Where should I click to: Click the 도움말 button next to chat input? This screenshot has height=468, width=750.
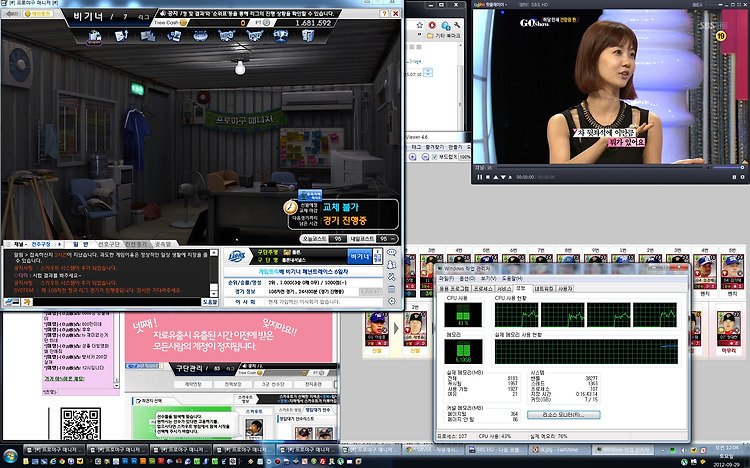[x=210, y=302]
